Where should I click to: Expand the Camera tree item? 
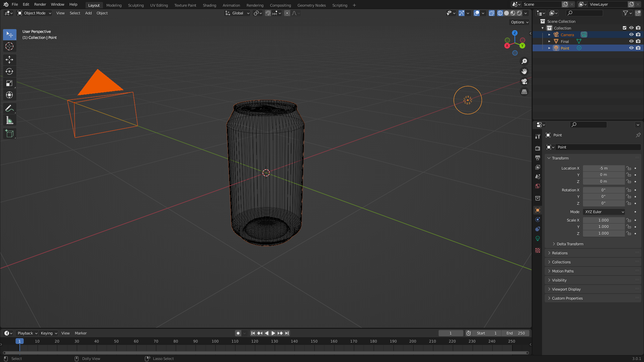(549, 35)
